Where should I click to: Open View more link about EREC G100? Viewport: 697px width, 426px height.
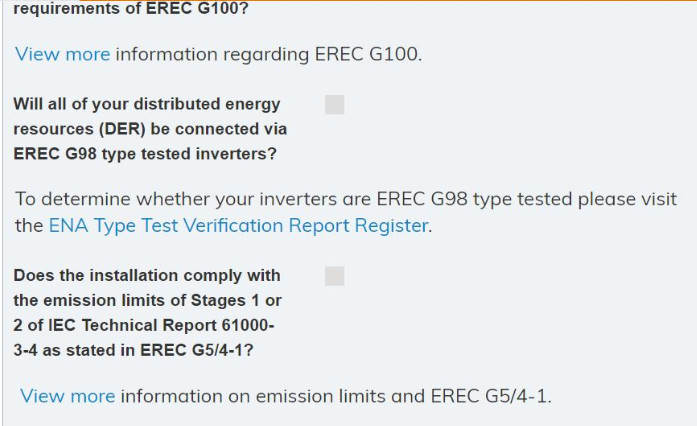pos(63,54)
